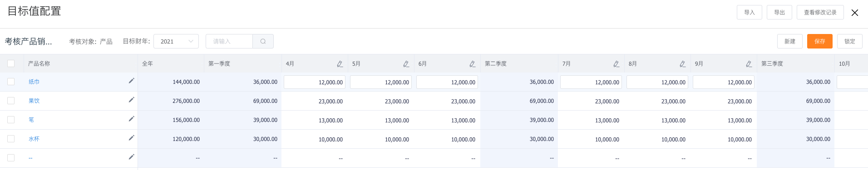Check the checkbox for the 笔 row
Viewport: 868px width, 170px height.
point(11,120)
